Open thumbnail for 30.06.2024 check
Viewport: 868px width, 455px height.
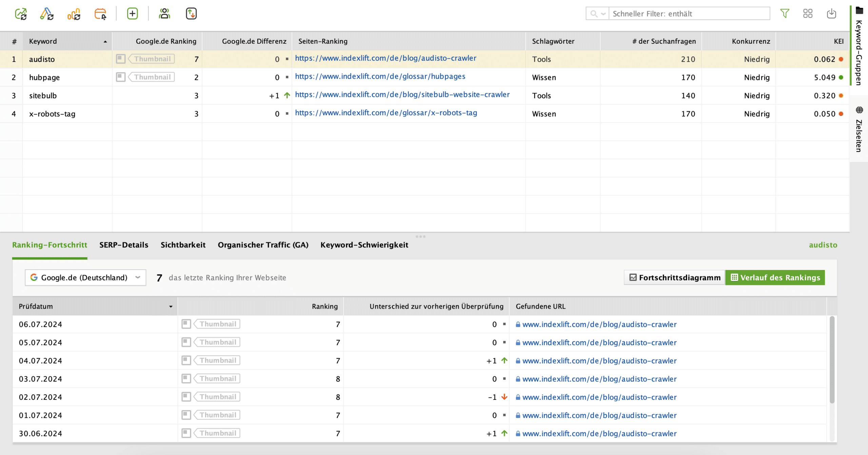186,433
